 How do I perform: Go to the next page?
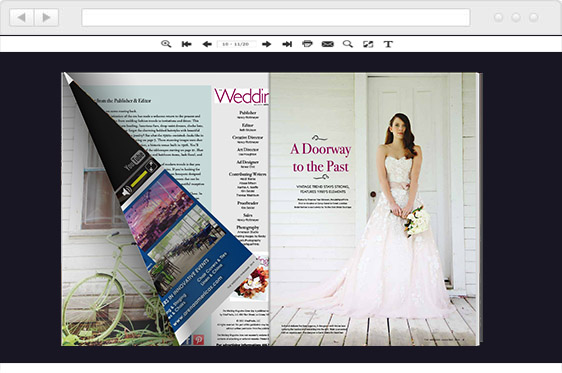tap(266, 44)
